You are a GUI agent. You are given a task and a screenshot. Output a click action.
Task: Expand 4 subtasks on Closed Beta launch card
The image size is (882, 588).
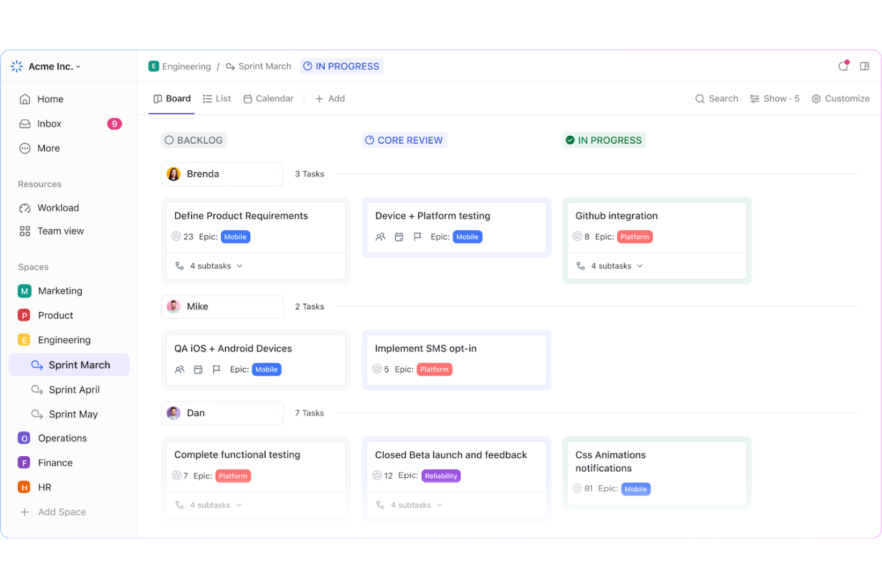[x=409, y=505]
